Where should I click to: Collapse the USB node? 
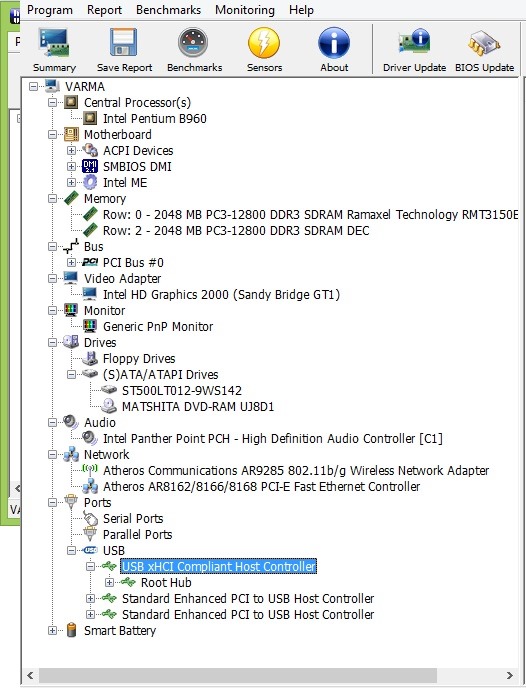(x=72, y=550)
